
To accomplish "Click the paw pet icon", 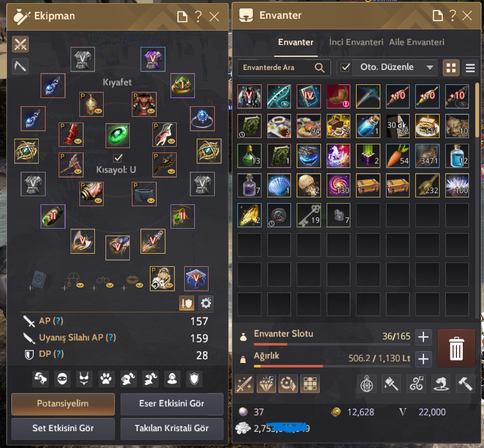I will click(106, 379).
